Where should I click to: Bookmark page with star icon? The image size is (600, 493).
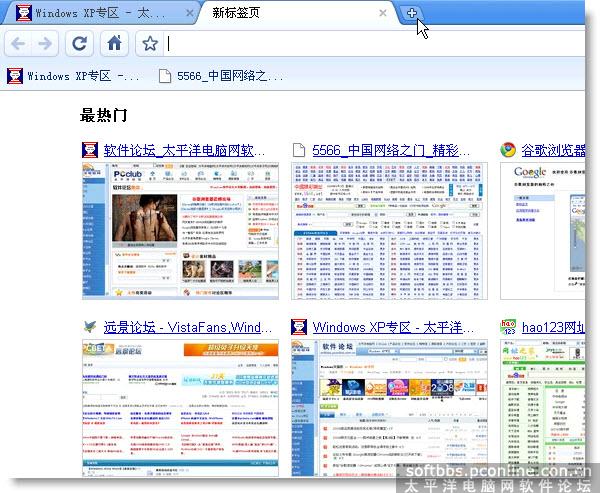[x=150, y=43]
